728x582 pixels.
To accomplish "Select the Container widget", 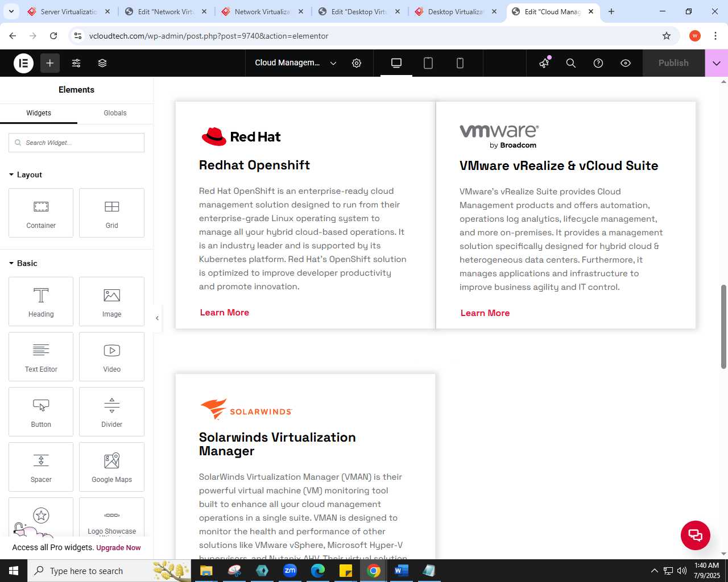I will (41, 213).
